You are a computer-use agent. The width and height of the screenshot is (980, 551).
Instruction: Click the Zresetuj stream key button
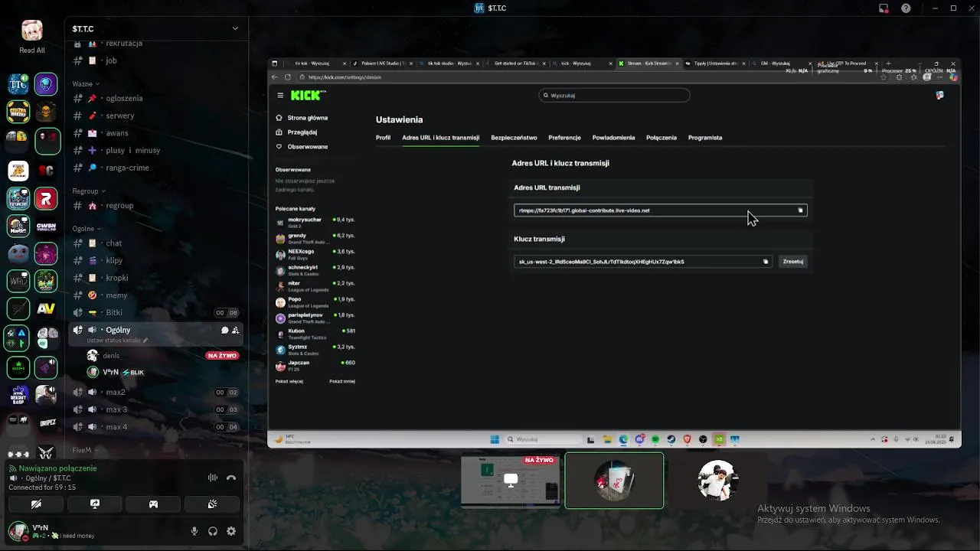point(793,262)
